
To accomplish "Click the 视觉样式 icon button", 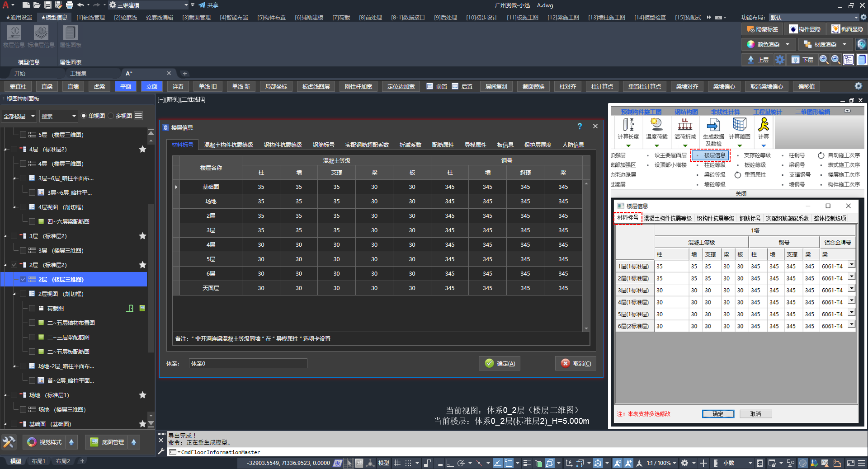I will (x=32, y=442).
